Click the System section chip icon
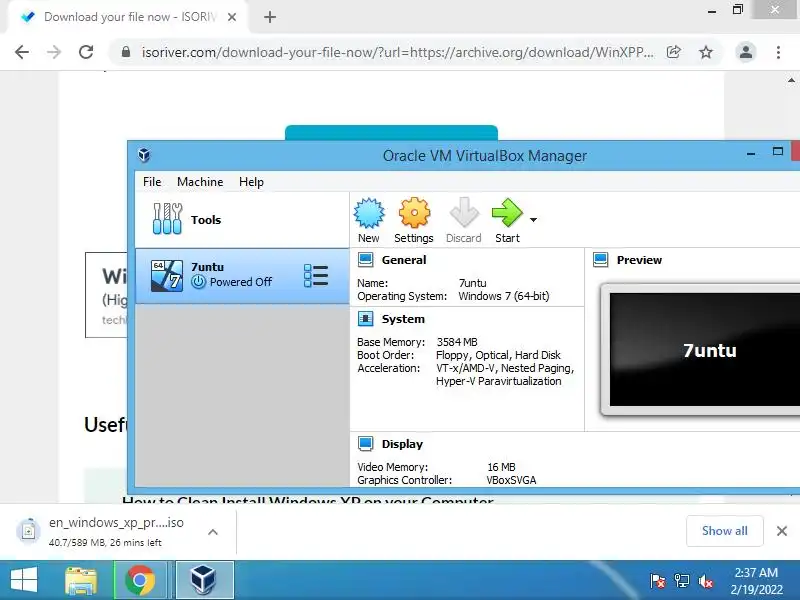This screenshot has height=600, width=800. [365, 319]
